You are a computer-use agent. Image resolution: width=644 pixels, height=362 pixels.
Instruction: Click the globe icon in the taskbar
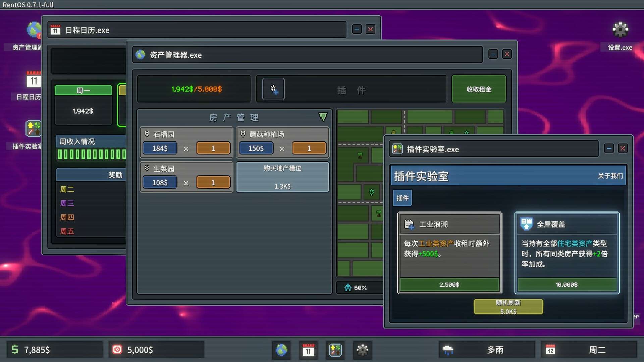click(x=281, y=350)
